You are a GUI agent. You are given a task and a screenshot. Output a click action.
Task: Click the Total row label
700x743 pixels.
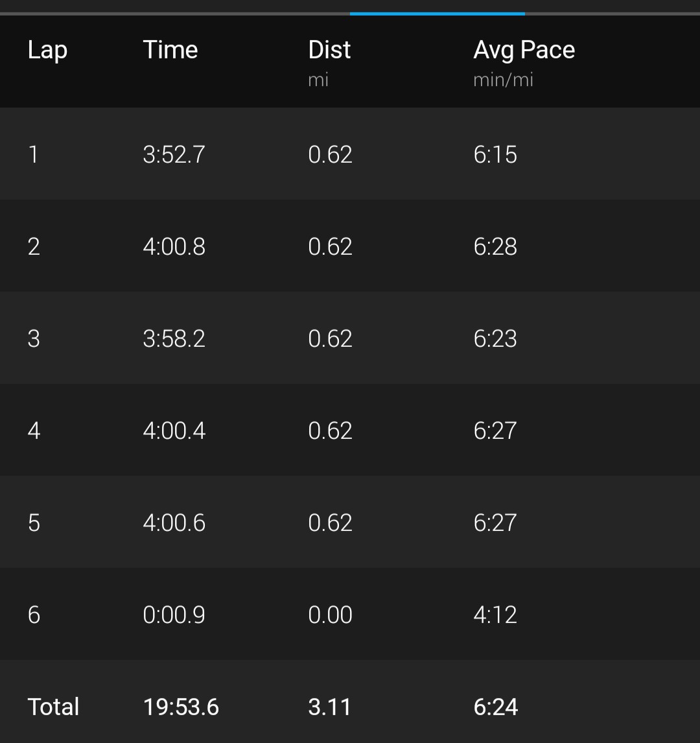(x=53, y=707)
